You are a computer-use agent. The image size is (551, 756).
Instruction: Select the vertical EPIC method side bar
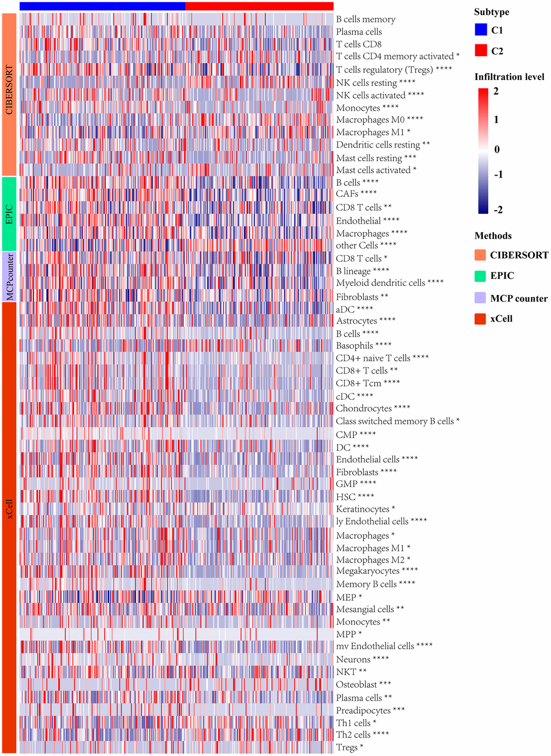[x=9, y=213]
